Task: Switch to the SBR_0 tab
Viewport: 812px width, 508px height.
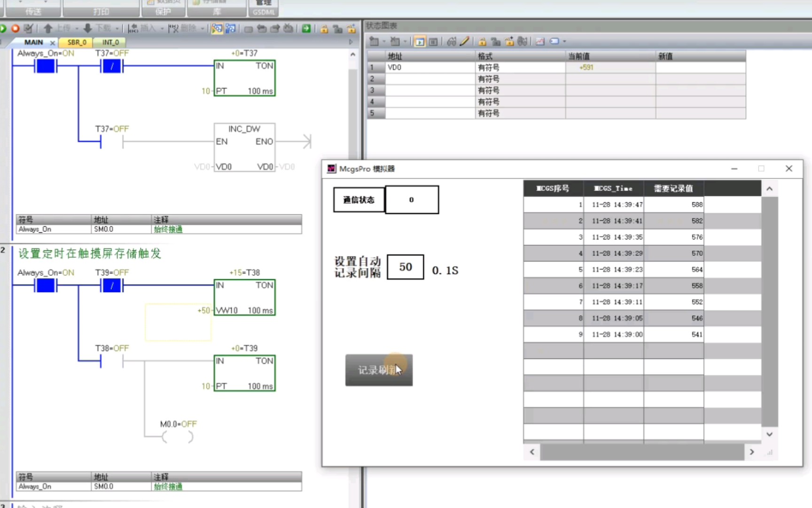Action: pos(76,42)
